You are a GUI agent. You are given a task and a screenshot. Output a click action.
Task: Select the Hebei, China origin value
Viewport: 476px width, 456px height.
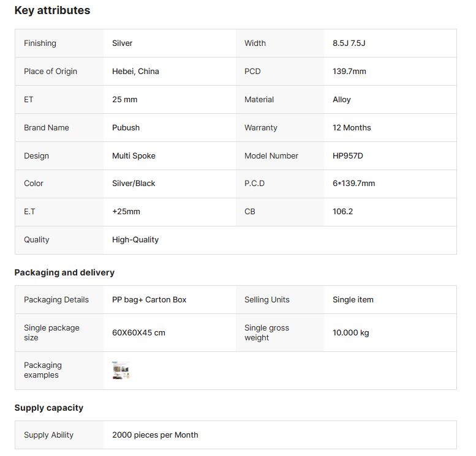[x=135, y=72]
